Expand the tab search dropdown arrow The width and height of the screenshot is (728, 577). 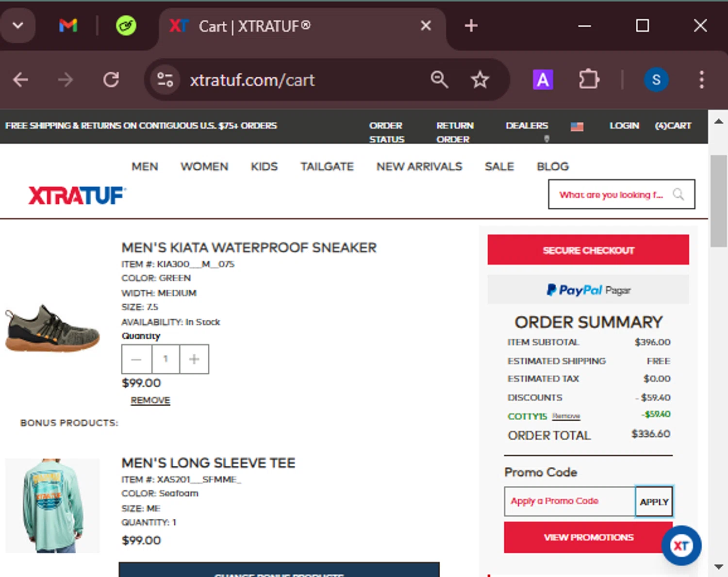(x=18, y=25)
